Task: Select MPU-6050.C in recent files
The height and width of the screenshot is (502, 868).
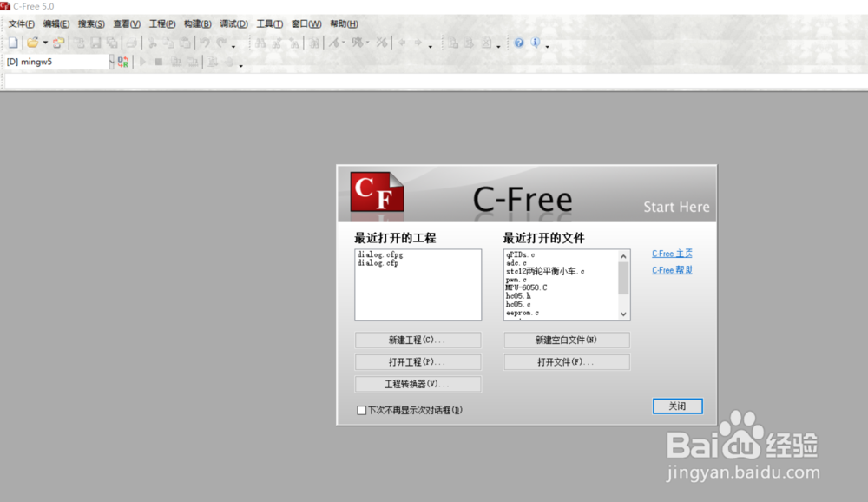Action: coord(527,287)
